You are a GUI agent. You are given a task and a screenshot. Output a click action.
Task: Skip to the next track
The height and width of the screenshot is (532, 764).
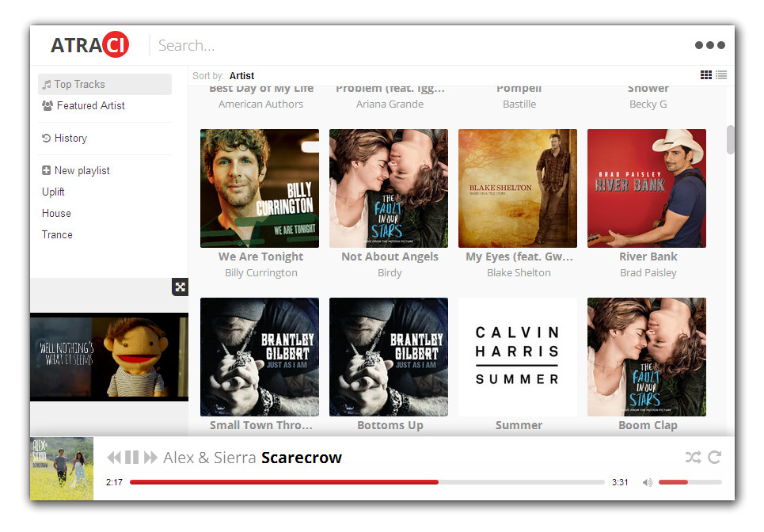point(150,458)
